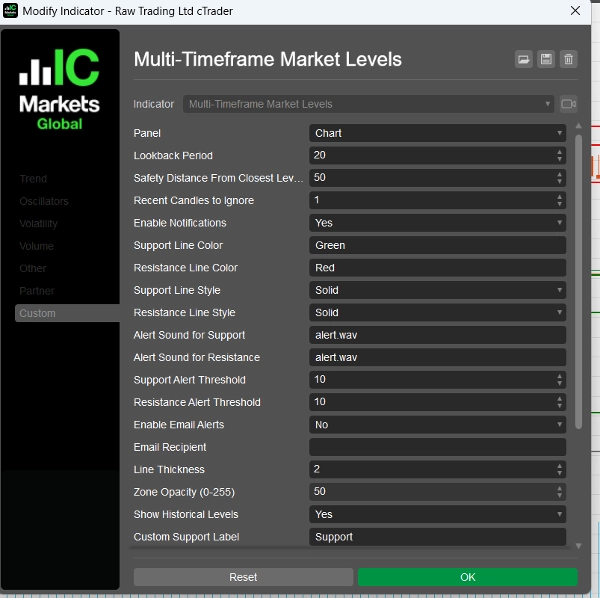Close the Modify Indicator window
The height and width of the screenshot is (598, 600).
575,11
